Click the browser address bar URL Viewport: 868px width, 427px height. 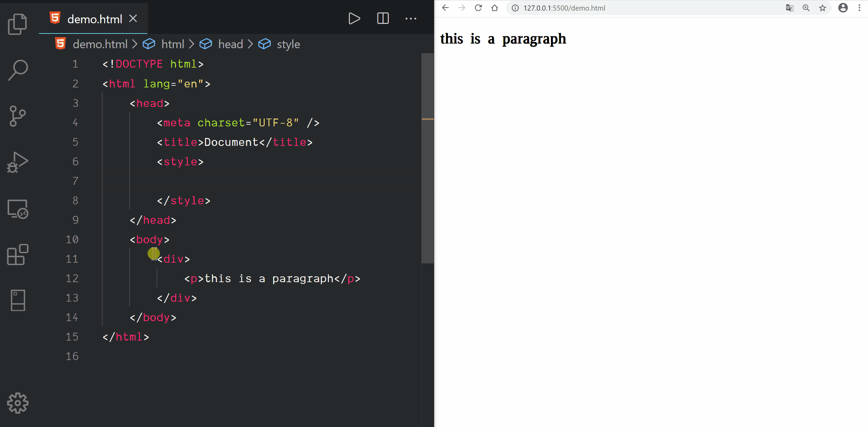[564, 8]
